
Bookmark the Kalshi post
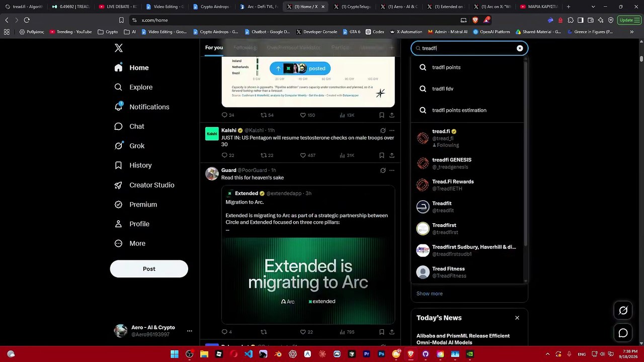pyautogui.click(x=381, y=155)
